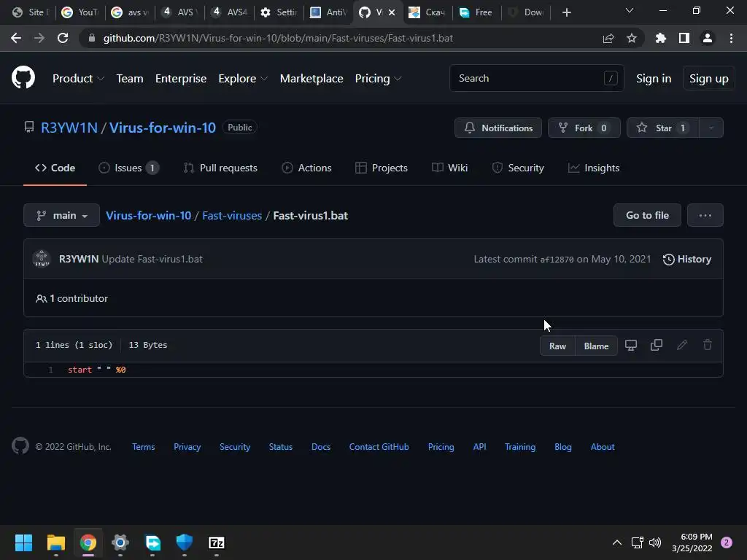Click the browser back arrow

click(16, 38)
